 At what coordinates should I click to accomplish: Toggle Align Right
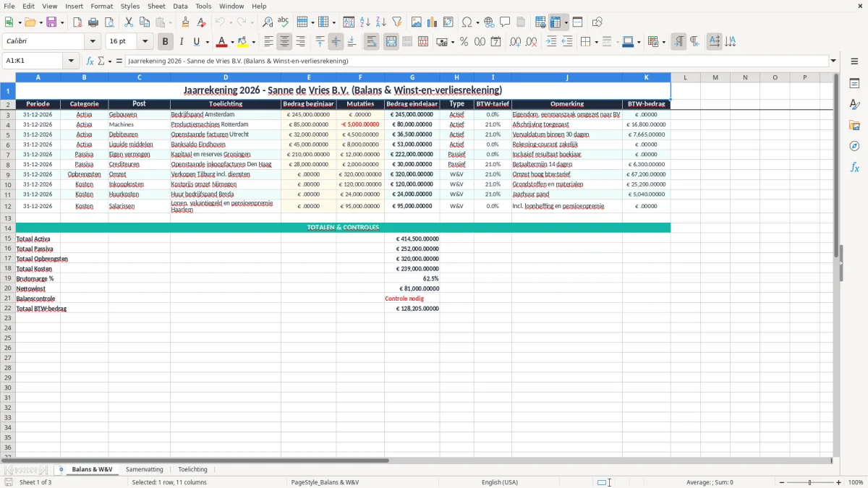(x=300, y=42)
